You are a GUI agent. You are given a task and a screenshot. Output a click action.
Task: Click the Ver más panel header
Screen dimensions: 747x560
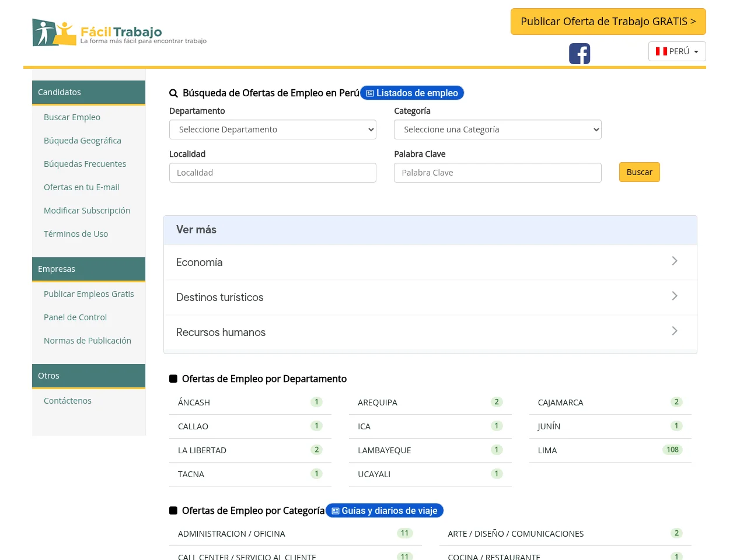[430, 230]
